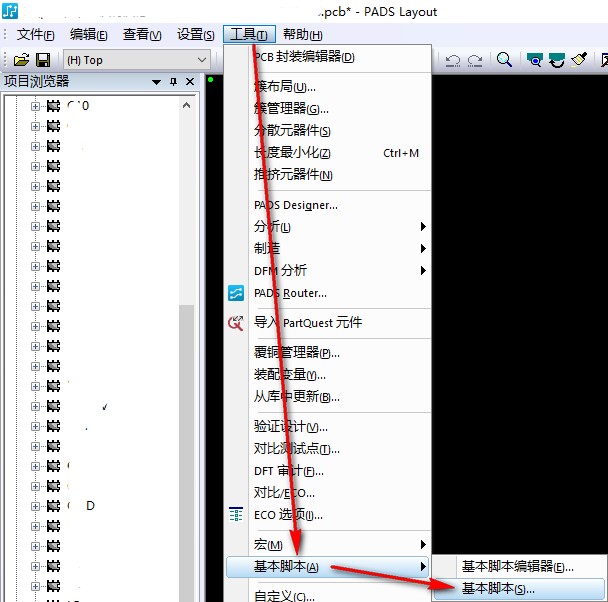This screenshot has width=608, height=602.
Task: Expand the 分析(L) submenu arrow
Action: tap(423, 226)
